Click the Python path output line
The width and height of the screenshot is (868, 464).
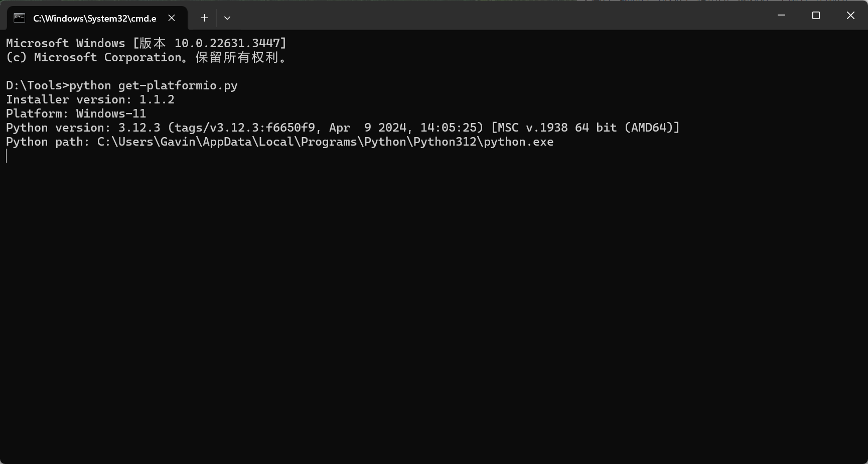[280, 142]
